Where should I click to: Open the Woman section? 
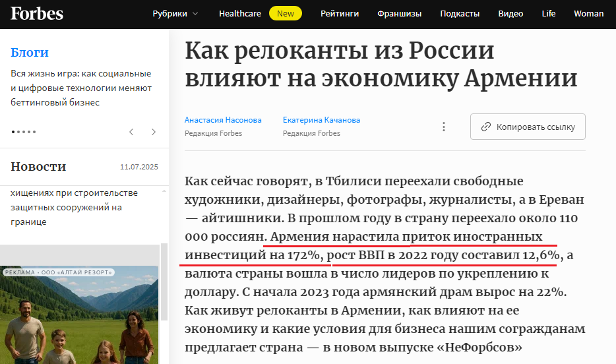pos(588,14)
